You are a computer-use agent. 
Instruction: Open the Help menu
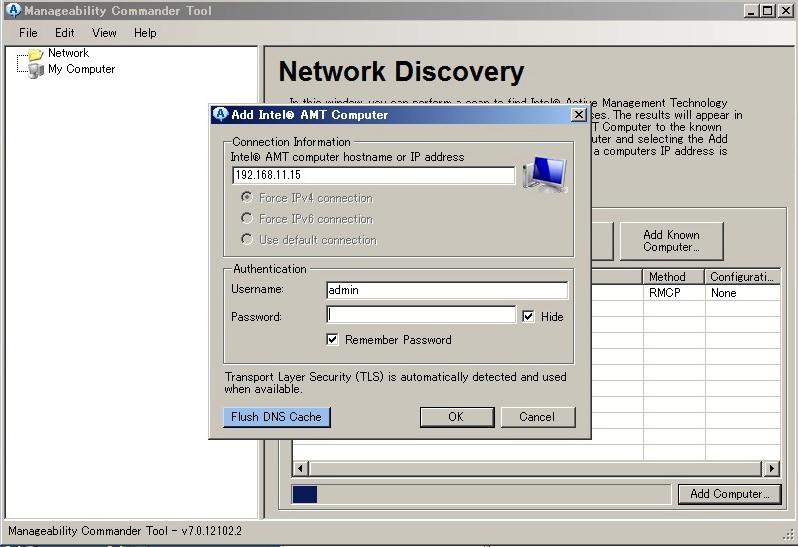coord(145,33)
